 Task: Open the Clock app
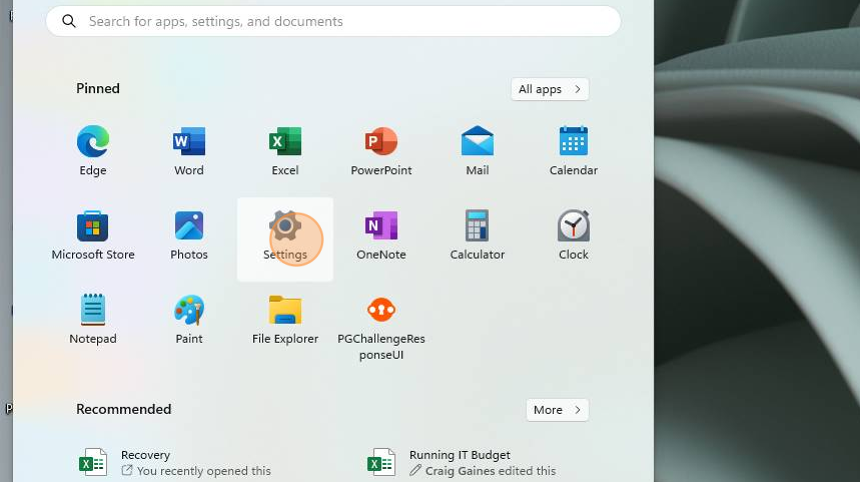(573, 235)
